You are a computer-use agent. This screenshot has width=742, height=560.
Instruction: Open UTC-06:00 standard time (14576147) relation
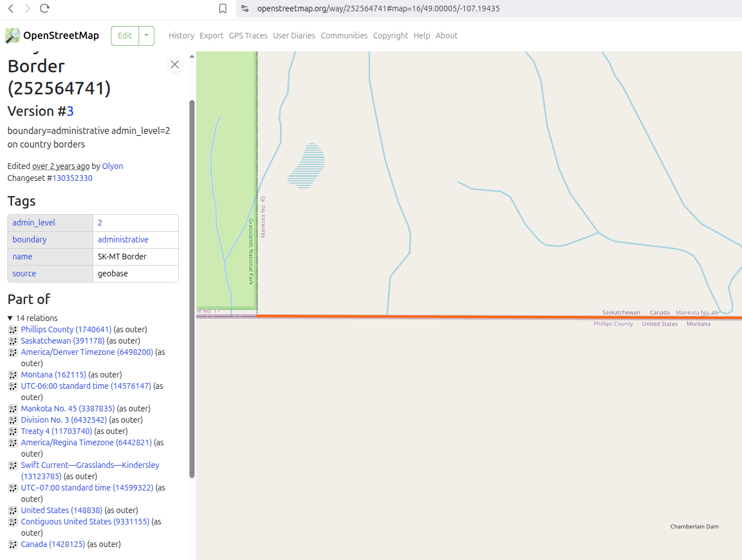[86, 386]
